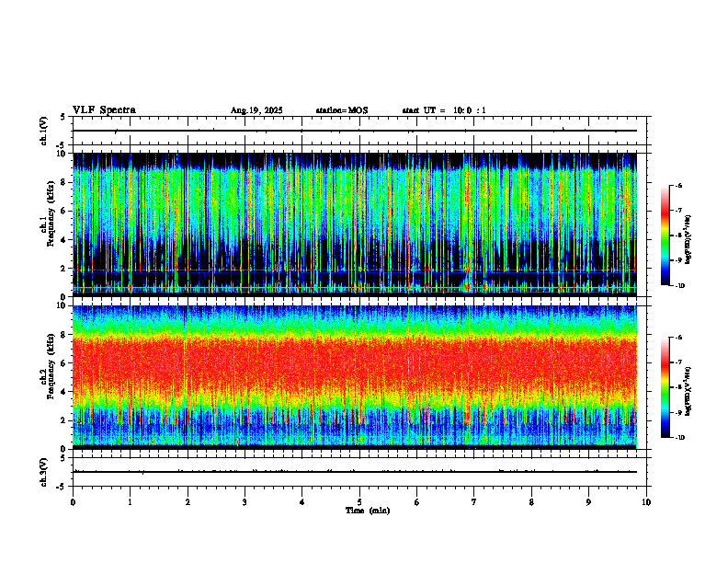This screenshot has height=563, width=728.
Task: Click the "5" minute time axis tick
Action: 359,502
